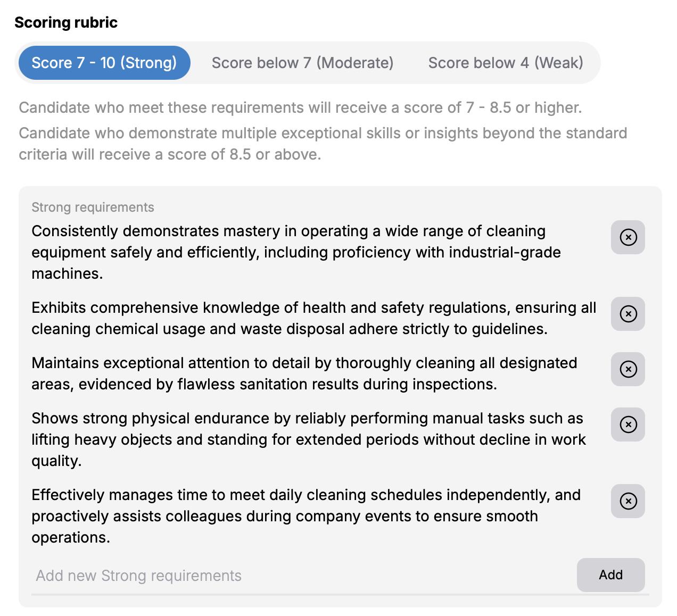Select the health and safety regulations requirement text
The height and width of the screenshot is (616, 677).
(x=314, y=318)
